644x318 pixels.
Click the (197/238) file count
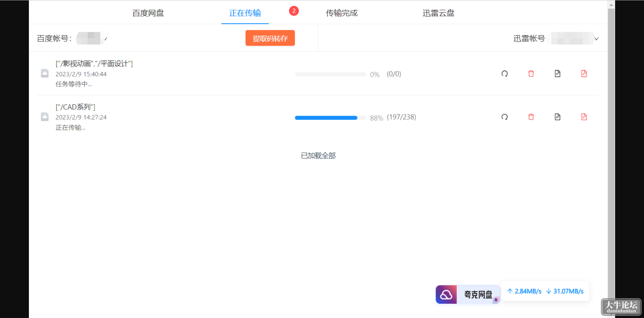(401, 117)
